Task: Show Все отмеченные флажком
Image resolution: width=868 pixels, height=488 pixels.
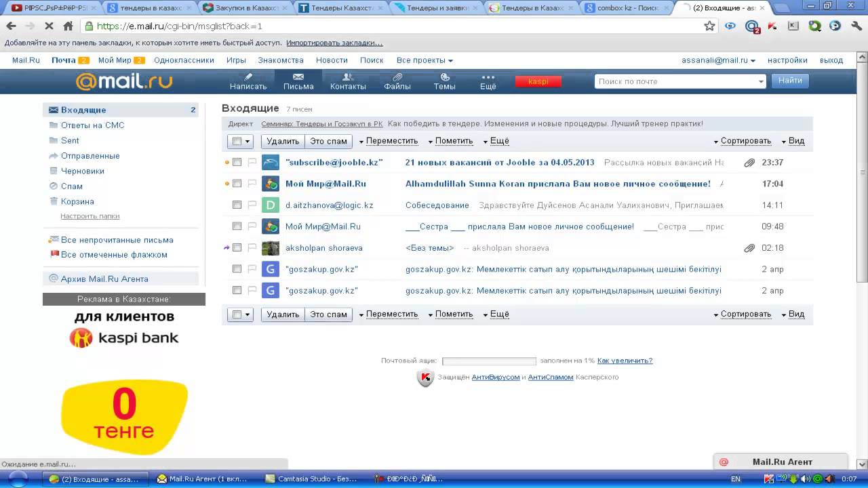Action: (x=114, y=255)
